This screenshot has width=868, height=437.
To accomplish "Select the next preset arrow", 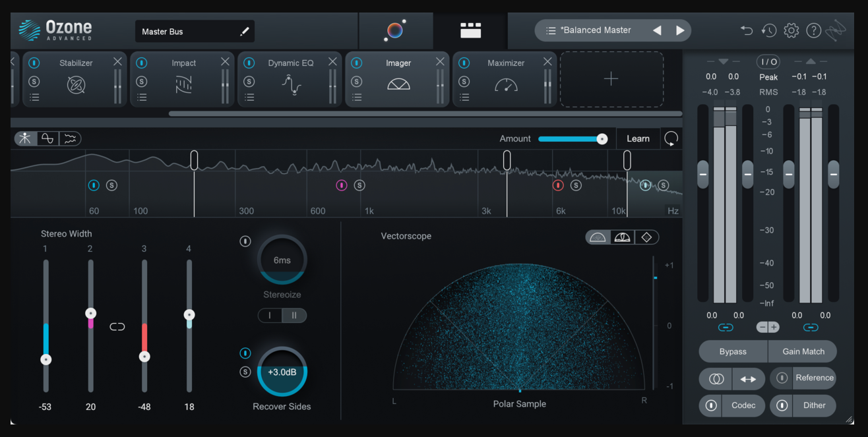I will click(680, 30).
